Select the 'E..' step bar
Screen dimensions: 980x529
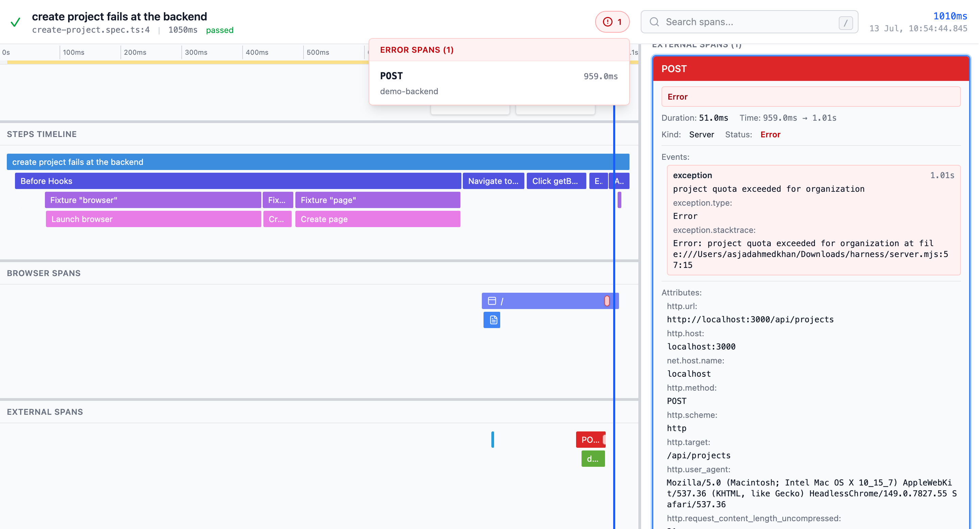click(x=598, y=181)
